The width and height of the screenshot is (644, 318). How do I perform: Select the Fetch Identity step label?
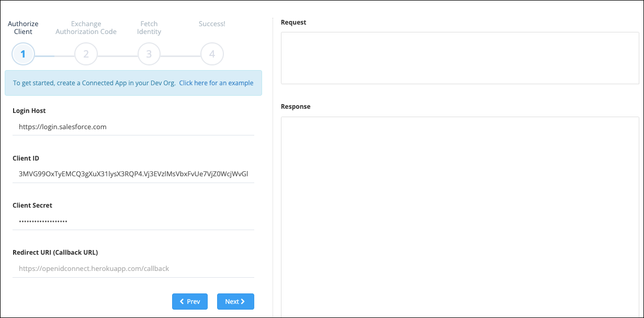(149, 28)
